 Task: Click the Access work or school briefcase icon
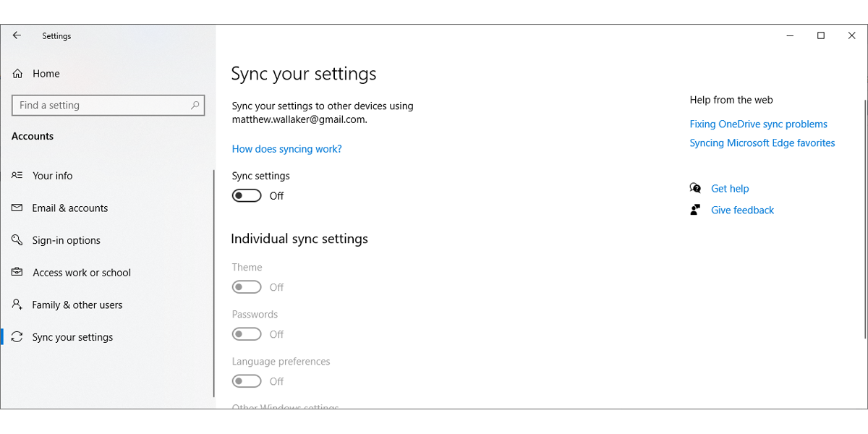coord(17,272)
